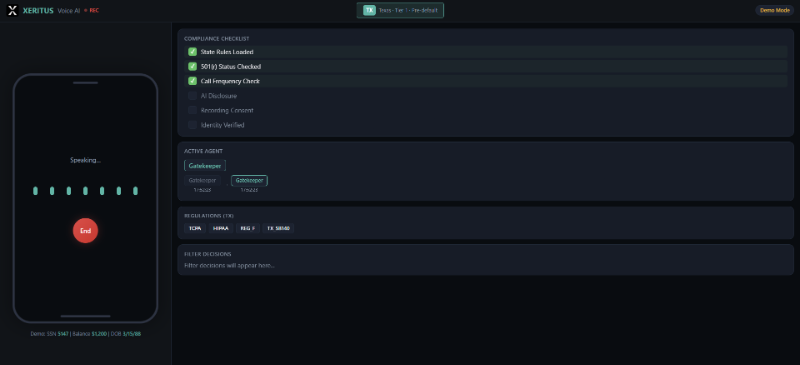Screen dimensions: 800x365
Task: Check the Identity Verified checkbox
Action: click(x=192, y=125)
